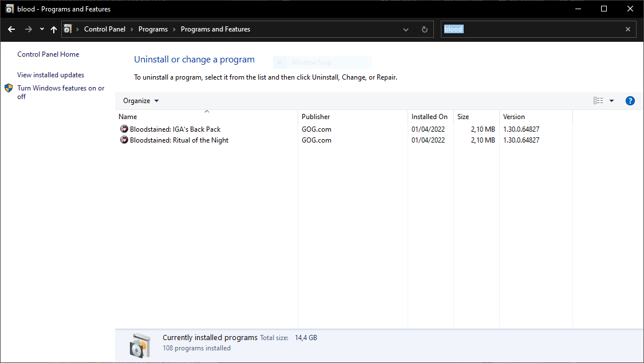Screen dimensions: 644x363
Task: Click version number of IGA's Back Pack
Action: coord(521,129)
